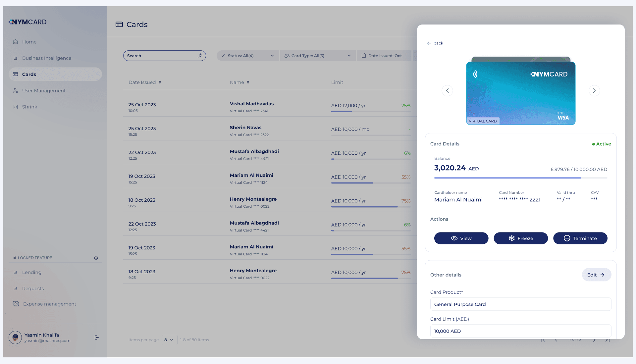The height and width of the screenshot is (364, 636).
Task: Open the items per page dropdown
Action: (x=169, y=340)
